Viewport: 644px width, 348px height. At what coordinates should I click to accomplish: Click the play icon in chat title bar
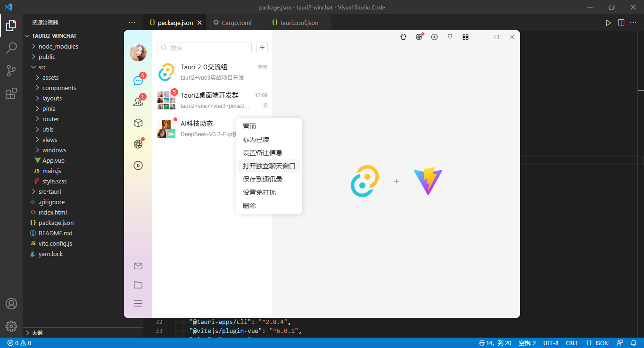pos(434,37)
